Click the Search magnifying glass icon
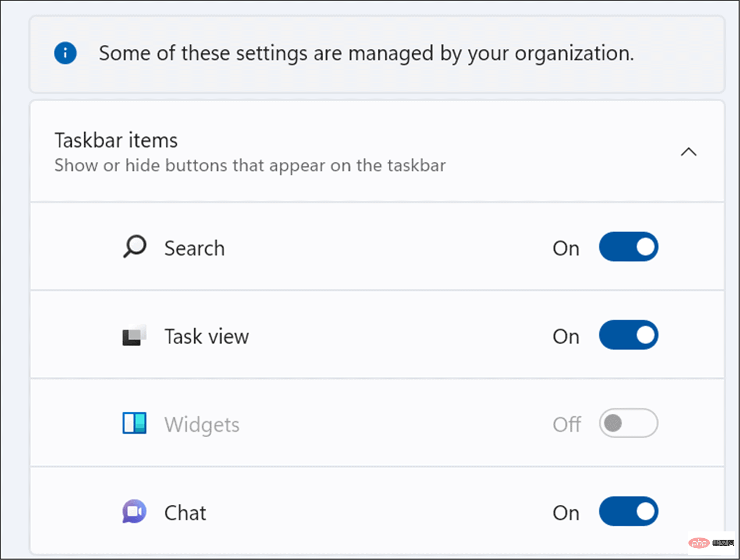Viewport: 740px width, 560px height. pyautogui.click(x=134, y=247)
